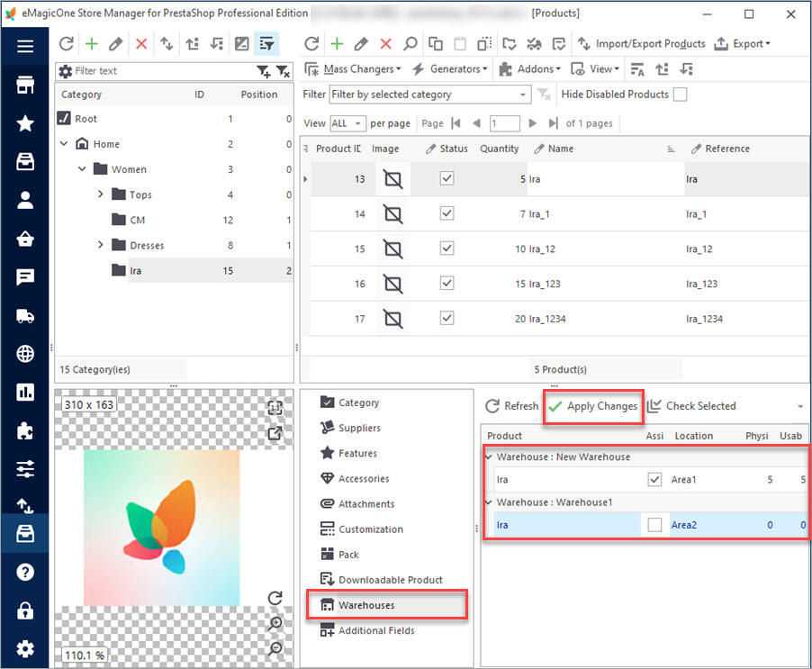The image size is (812, 669).
Task: Open the globe icon in sidebar
Action: click(x=25, y=354)
